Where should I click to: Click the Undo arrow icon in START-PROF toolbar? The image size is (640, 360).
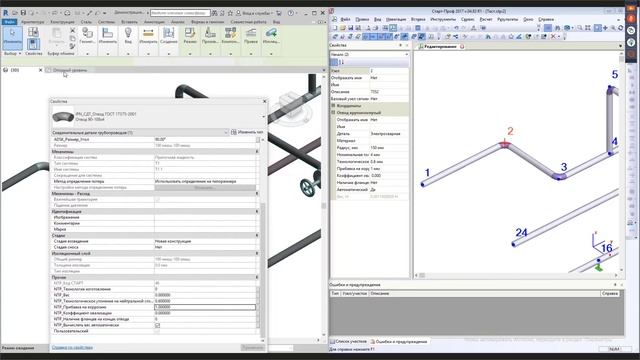pyautogui.click(x=456, y=28)
